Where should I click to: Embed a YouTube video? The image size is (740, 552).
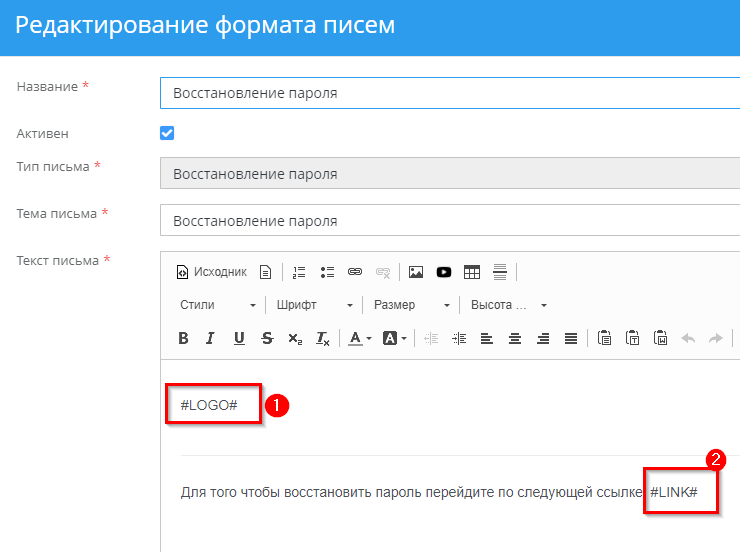point(444,271)
